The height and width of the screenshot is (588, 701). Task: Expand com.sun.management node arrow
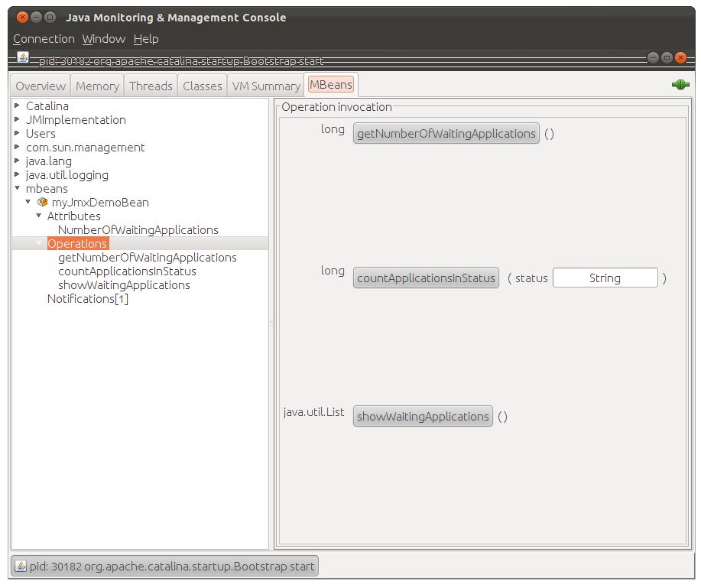click(x=17, y=147)
